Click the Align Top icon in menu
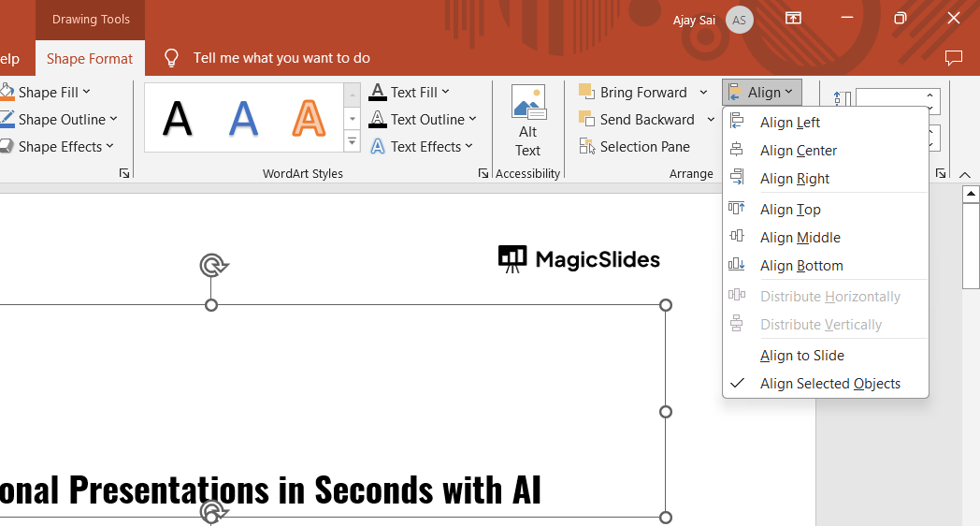980x526 pixels. (737, 209)
